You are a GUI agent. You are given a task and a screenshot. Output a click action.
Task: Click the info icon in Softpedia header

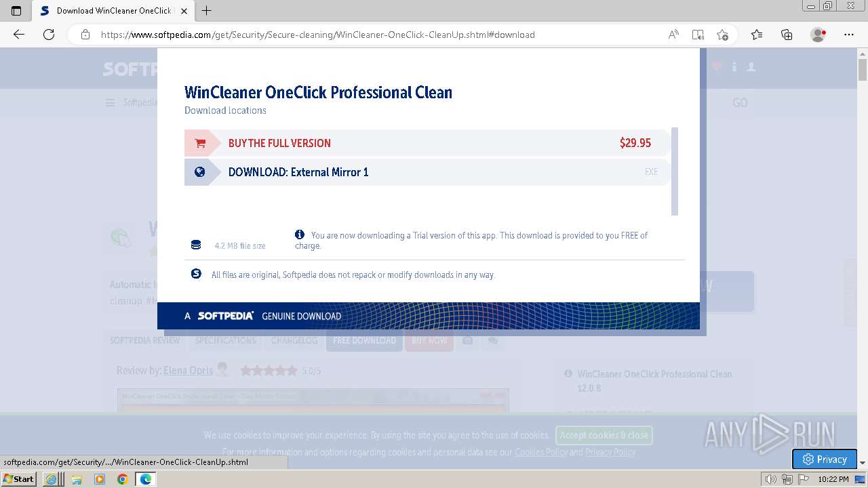(734, 67)
